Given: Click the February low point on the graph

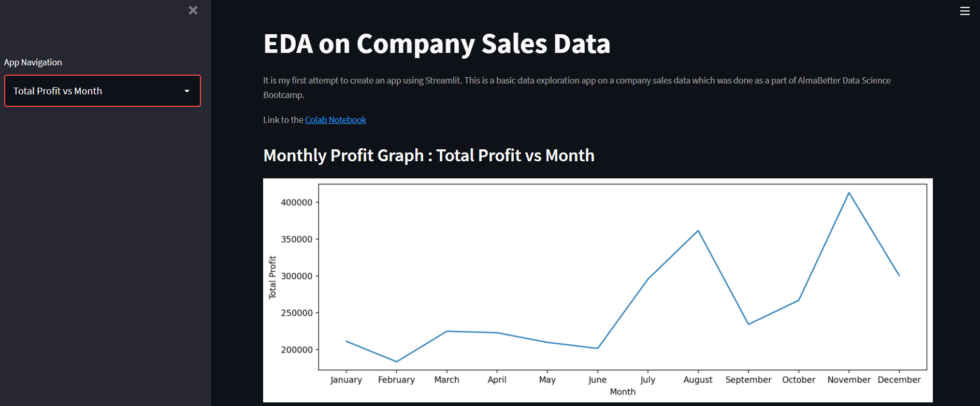Looking at the screenshot, I should point(396,361).
